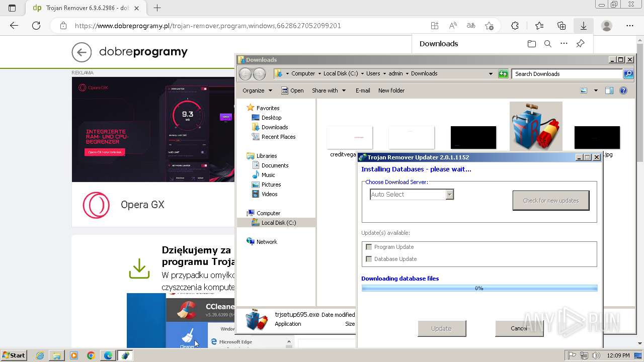Screen dimensions: 644x362
Task: Click the Update button in updater
Action: 441,328
